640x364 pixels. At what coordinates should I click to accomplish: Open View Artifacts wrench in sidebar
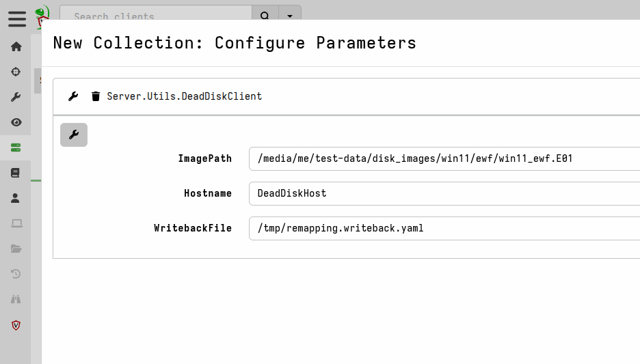click(x=16, y=97)
